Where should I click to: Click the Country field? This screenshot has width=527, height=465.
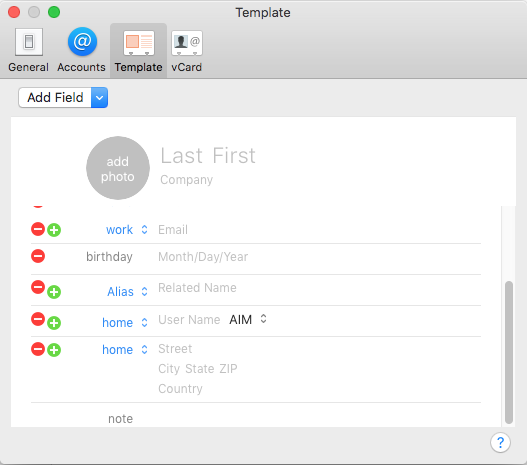click(180, 389)
